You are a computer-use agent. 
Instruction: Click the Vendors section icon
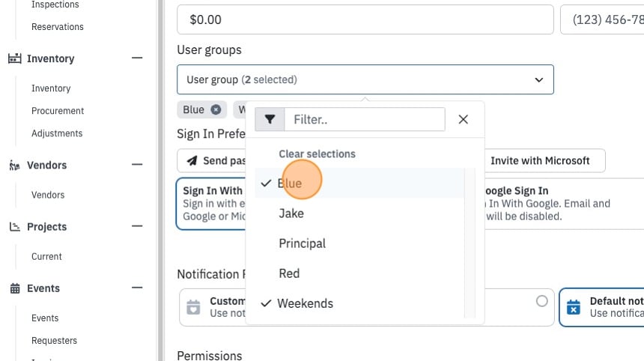click(x=15, y=165)
